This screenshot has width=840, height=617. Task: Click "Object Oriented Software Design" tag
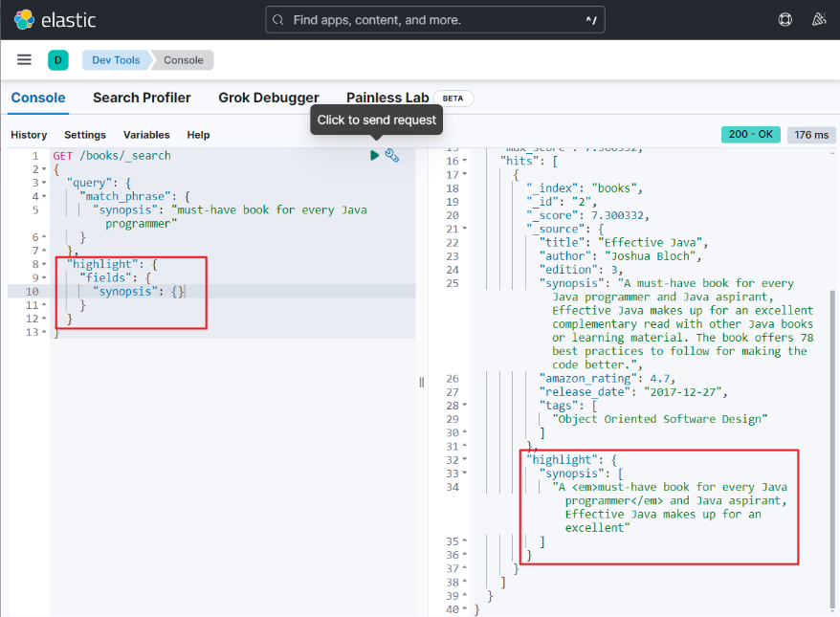tap(659, 419)
